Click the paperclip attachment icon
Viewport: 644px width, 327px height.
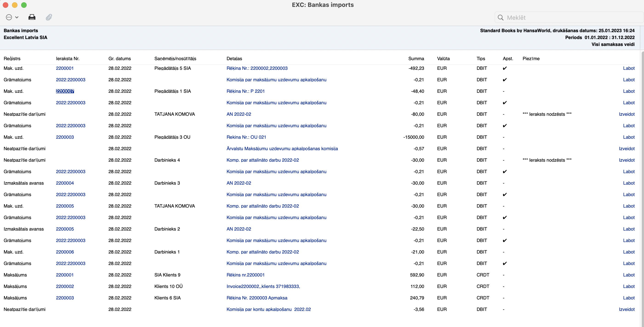[49, 17]
